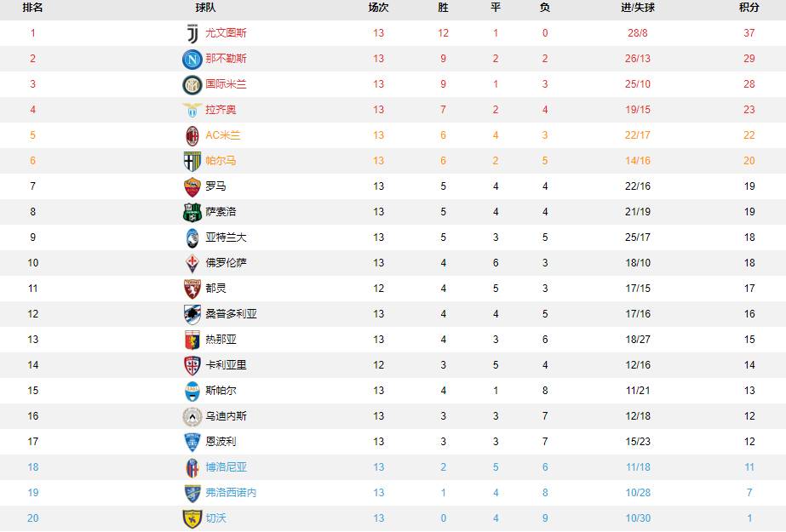Click the Parma team crest
This screenshot has width=786, height=532.
(192, 162)
